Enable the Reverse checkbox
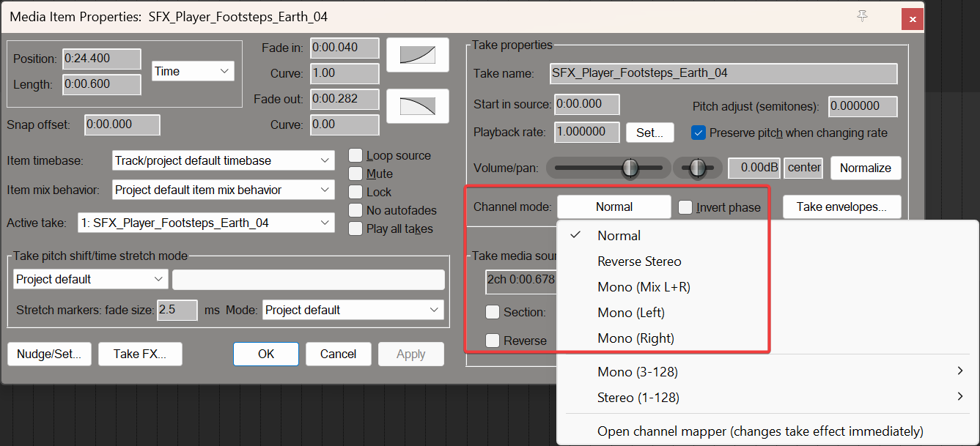The width and height of the screenshot is (980, 446). (493, 341)
